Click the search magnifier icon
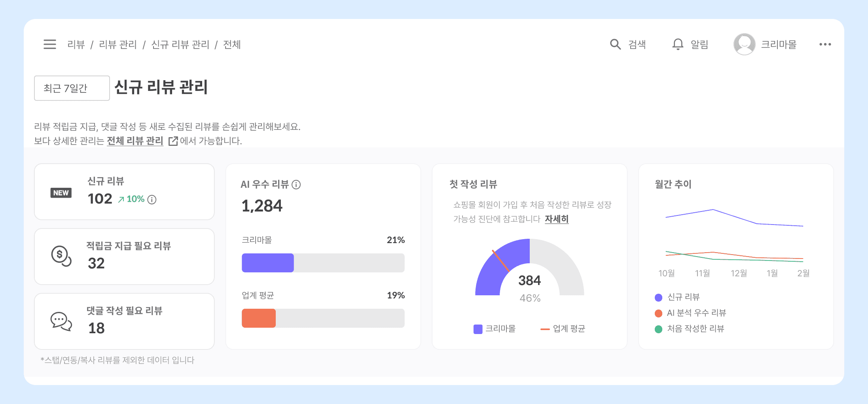Viewport: 868px width, 404px height. coord(615,44)
